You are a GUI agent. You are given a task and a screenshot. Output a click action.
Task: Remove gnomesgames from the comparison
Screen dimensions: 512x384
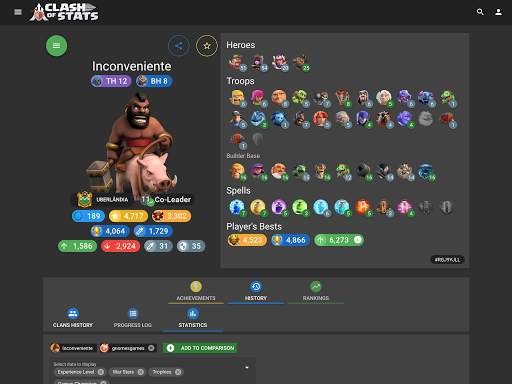(x=151, y=348)
